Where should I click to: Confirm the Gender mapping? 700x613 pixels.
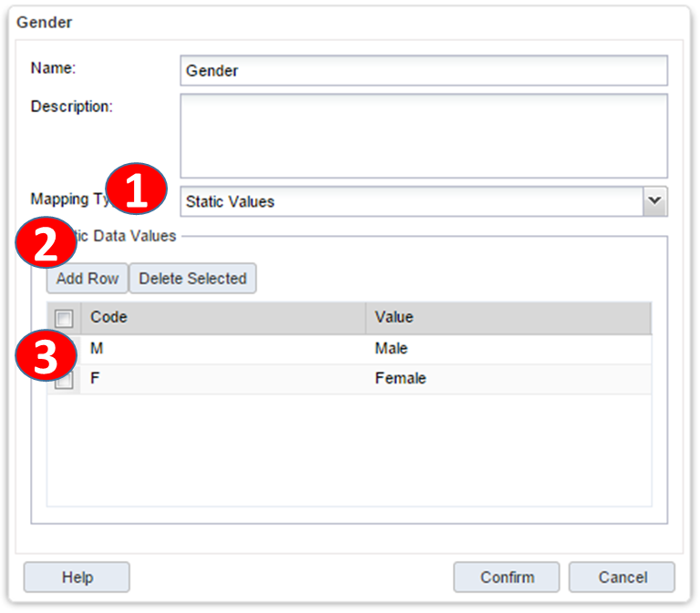point(507,577)
